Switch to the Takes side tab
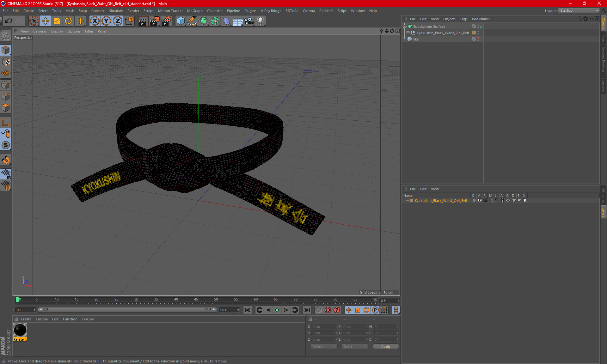The height and width of the screenshot is (364, 607). [604, 38]
